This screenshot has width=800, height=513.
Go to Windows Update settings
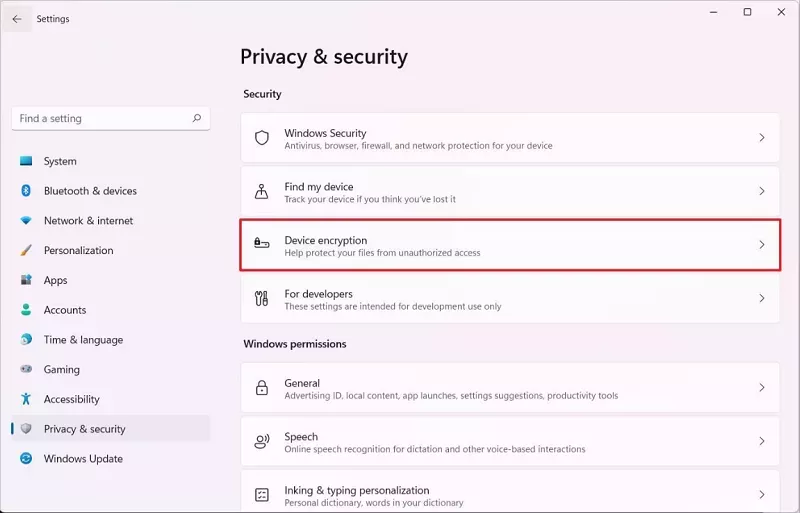(x=83, y=459)
